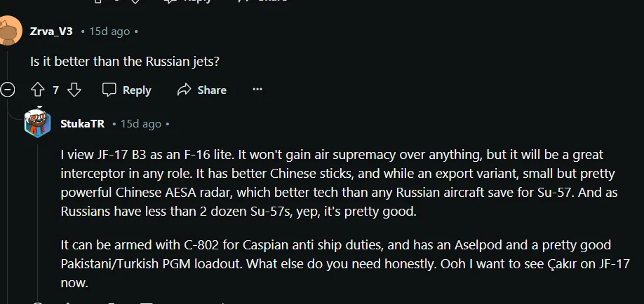This screenshot has height=304, width=644.
Task: Downvote Zrva_V3's comment
Action: coord(74,90)
